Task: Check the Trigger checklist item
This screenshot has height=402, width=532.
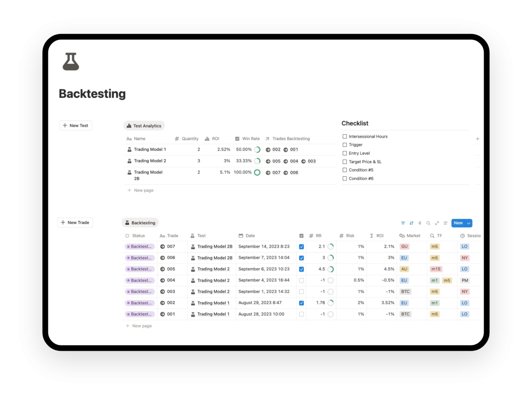Action: click(345, 145)
